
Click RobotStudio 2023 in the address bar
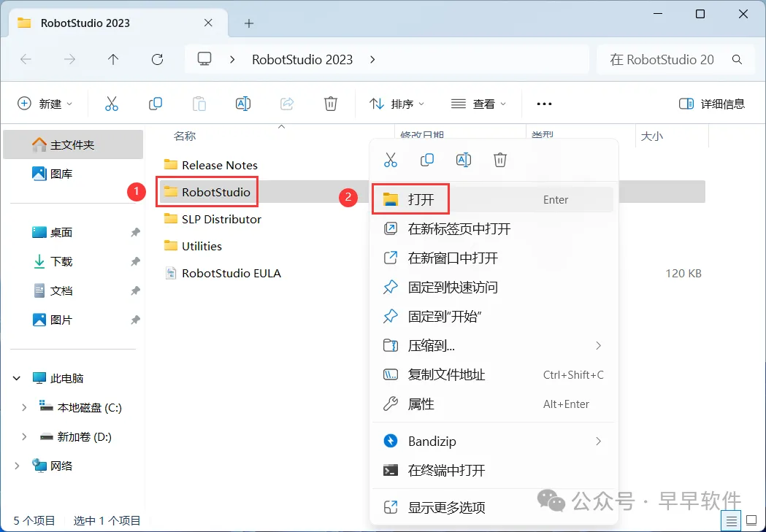tap(302, 60)
